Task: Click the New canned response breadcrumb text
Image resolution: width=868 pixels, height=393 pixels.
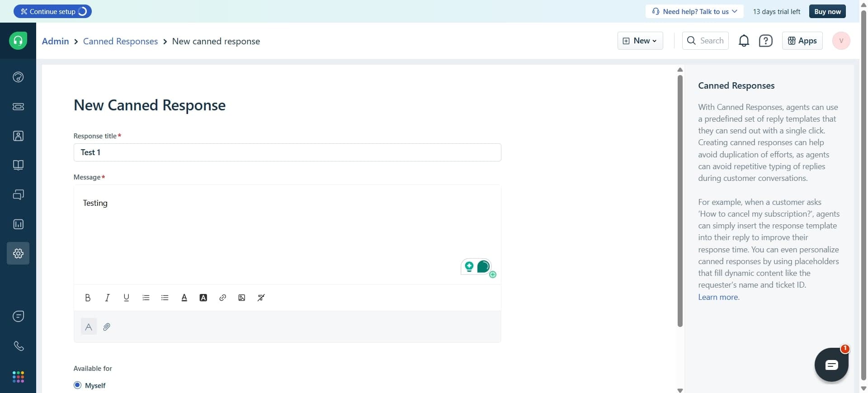Action: [x=216, y=41]
